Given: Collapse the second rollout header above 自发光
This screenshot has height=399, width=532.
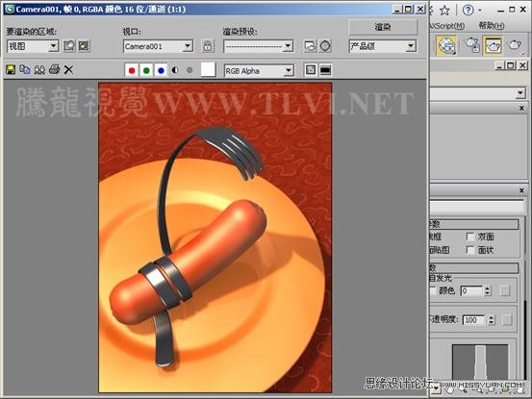Looking at the screenshot, I should tap(473, 268).
